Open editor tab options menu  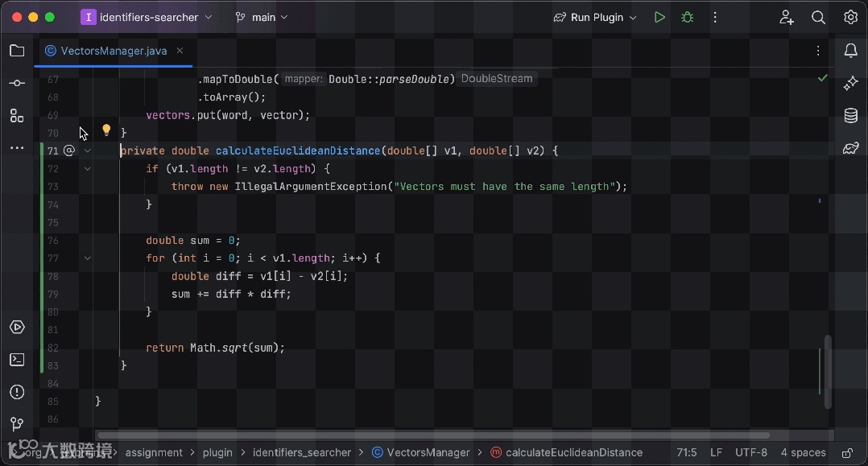[x=818, y=51]
